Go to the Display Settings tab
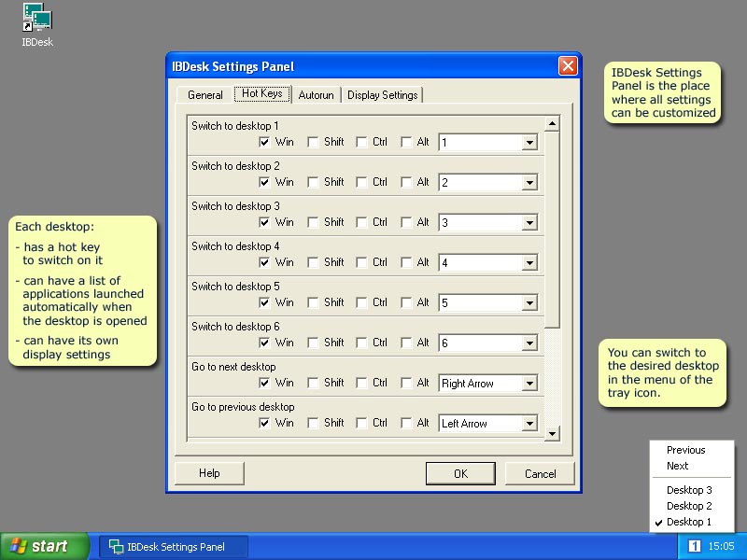 point(383,95)
